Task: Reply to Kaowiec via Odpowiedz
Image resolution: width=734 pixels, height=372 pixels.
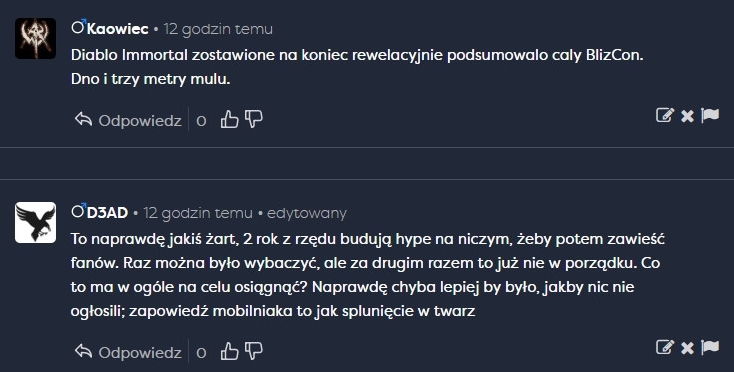Action: pyautogui.click(x=128, y=120)
